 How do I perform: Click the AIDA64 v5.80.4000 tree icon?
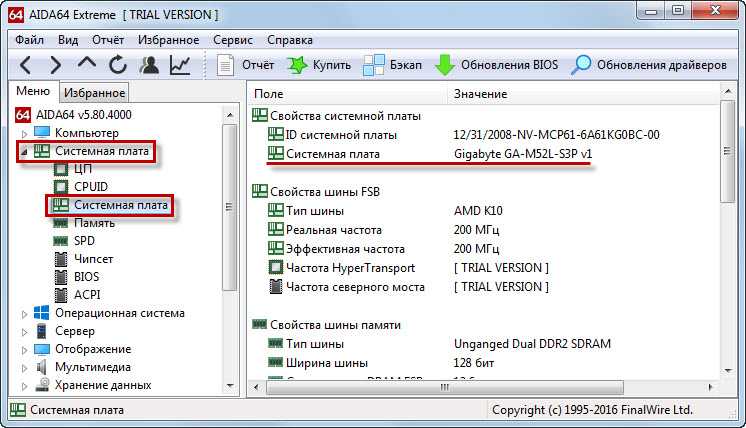(23, 115)
